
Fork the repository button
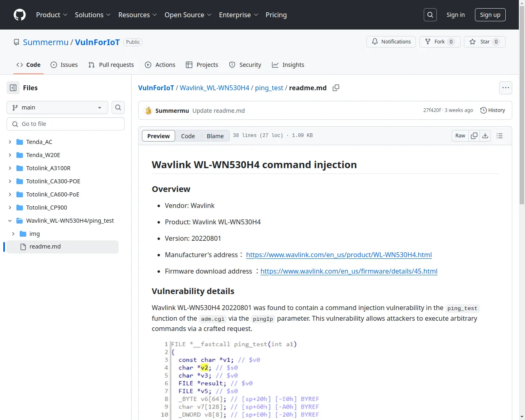(440, 42)
